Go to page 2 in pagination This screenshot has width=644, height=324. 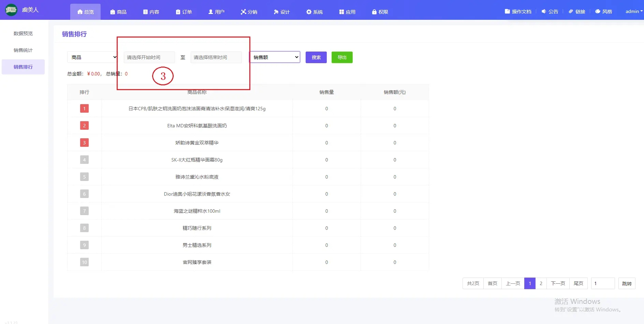[541, 283]
